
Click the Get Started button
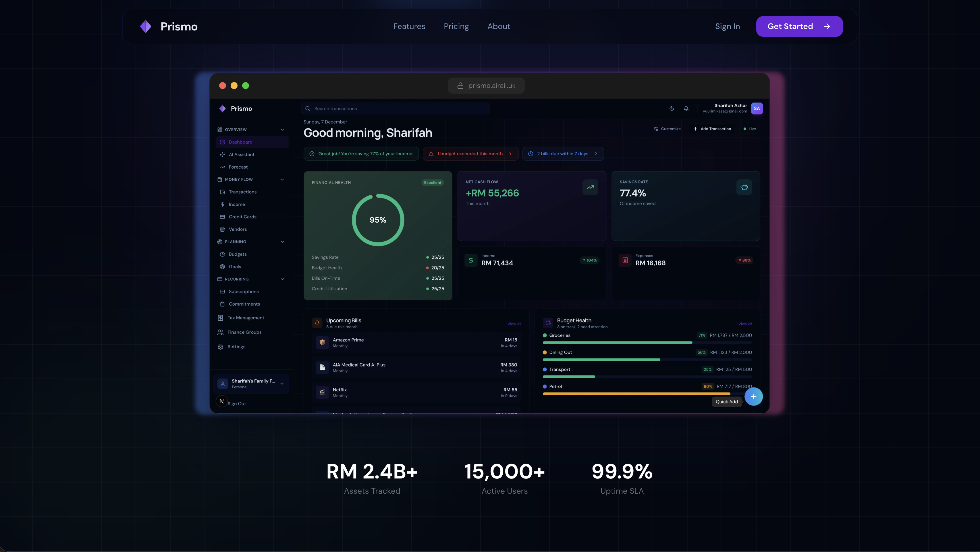799,26
